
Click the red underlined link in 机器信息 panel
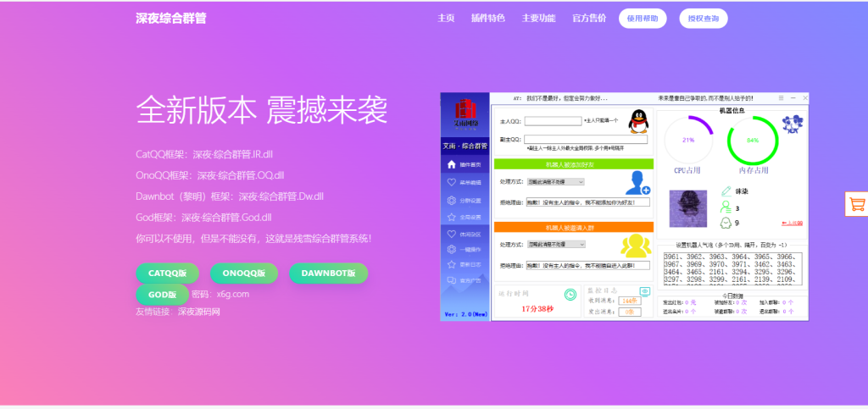[x=793, y=223]
